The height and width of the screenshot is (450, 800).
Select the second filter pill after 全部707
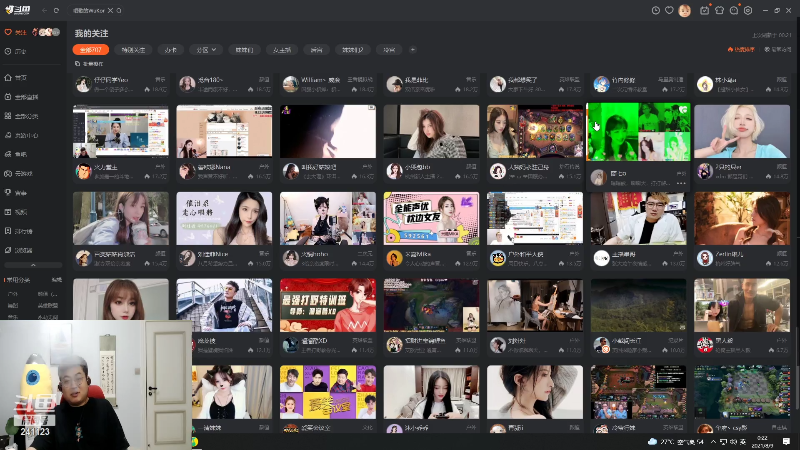[x=133, y=49]
